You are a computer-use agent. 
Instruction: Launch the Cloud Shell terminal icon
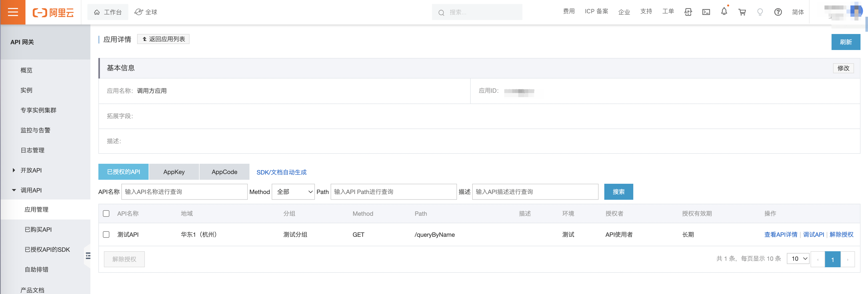(x=706, y=12)
